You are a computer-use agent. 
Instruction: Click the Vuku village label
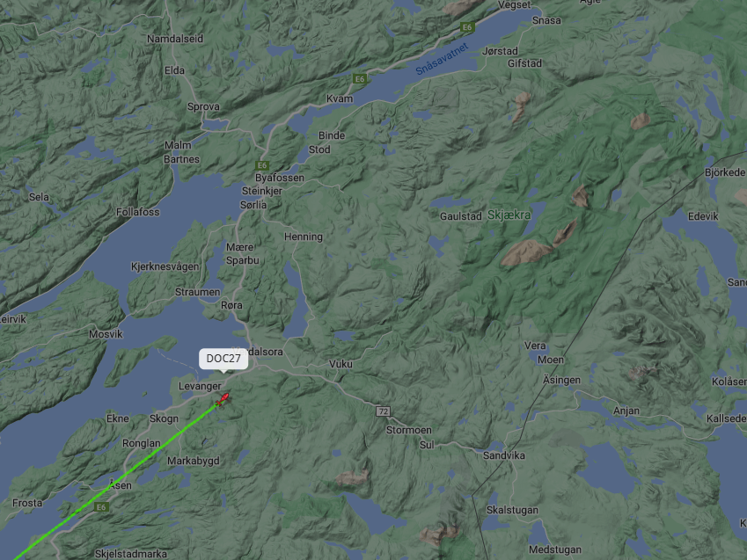coord(341,364)
